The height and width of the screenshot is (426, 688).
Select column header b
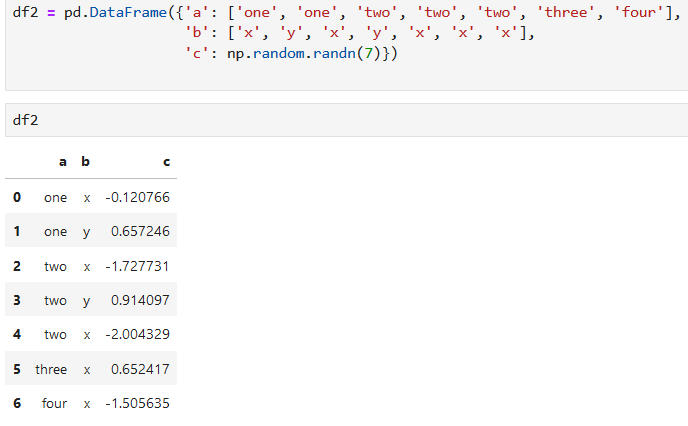(86, 161)
